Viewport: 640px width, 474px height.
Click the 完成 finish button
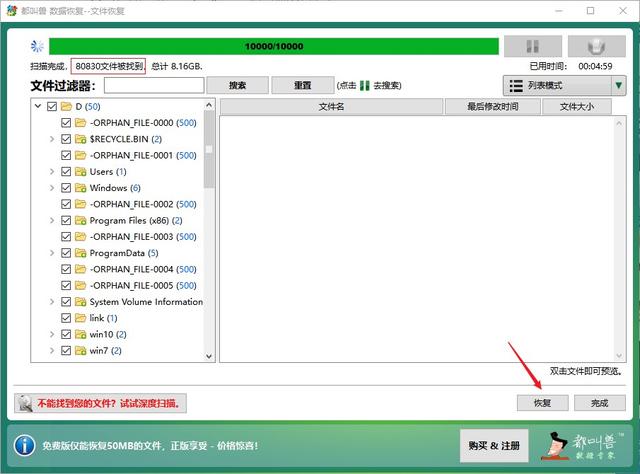pyautogui.click(x=600, y=403)
